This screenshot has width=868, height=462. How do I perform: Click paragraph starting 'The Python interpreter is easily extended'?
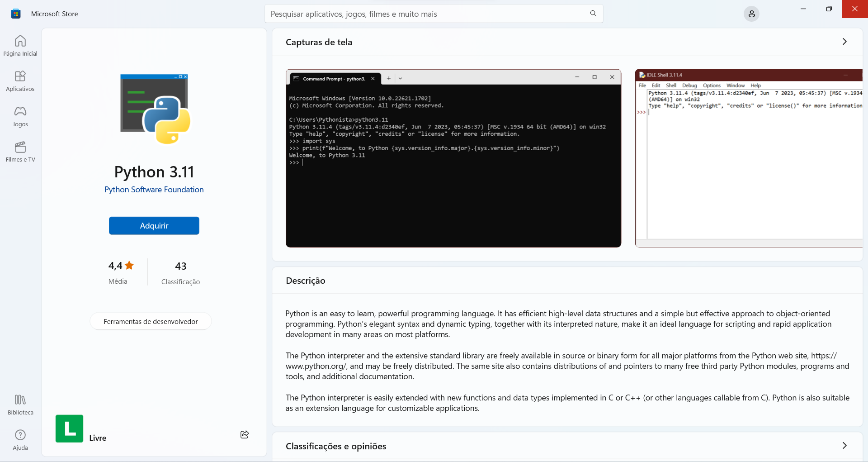point(567,403)
